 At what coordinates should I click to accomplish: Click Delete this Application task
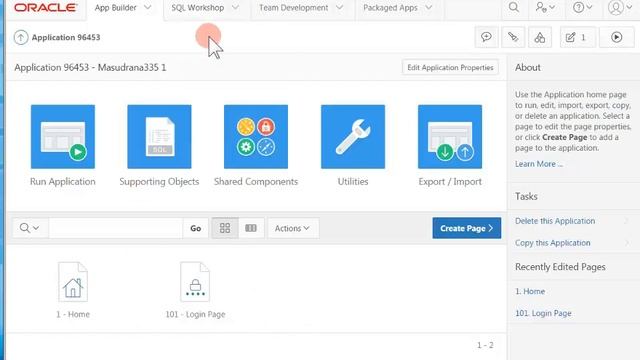coord(555,221)
